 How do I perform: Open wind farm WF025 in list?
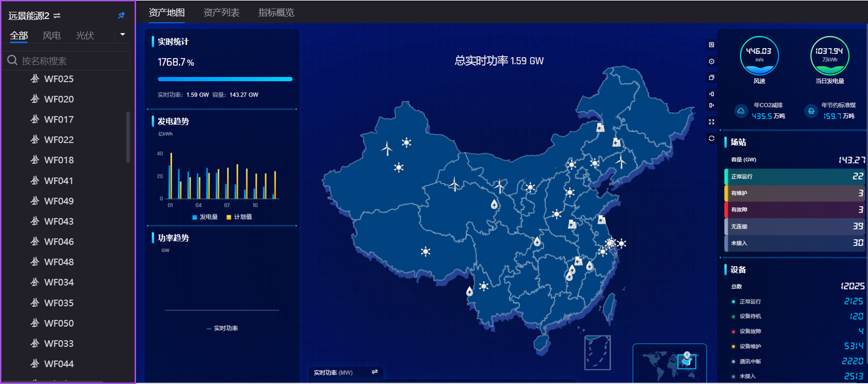[59, 79]
